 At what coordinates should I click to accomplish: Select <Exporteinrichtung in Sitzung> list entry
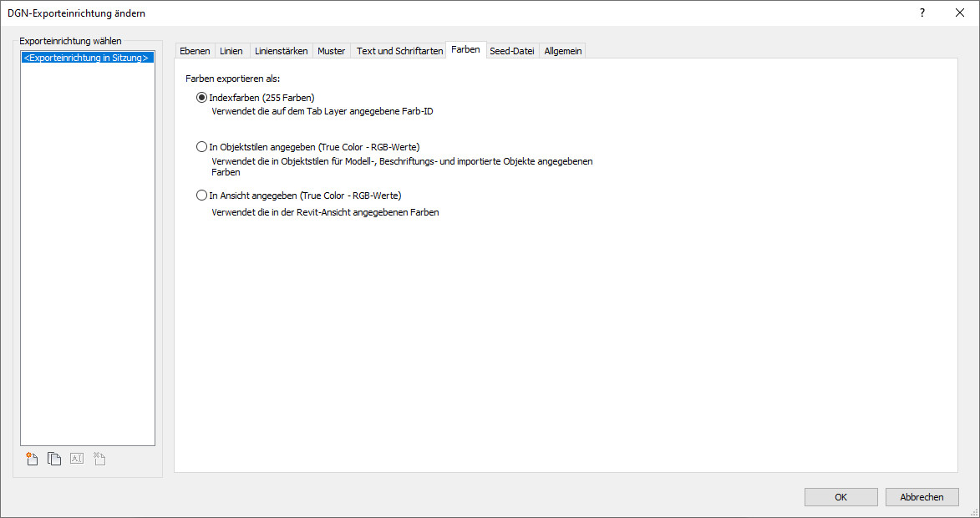87,58
